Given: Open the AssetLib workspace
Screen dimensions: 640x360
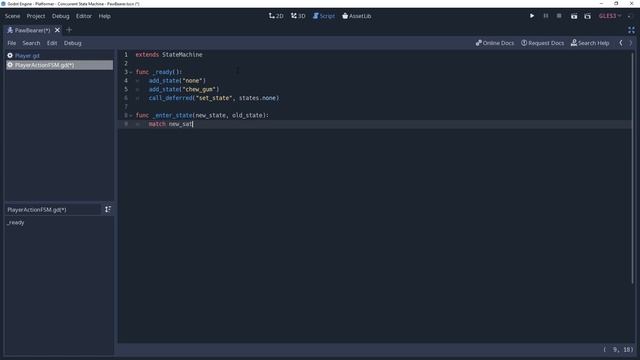Looking at the screenshot, I should pyautogui.click(x=357, y=16).
